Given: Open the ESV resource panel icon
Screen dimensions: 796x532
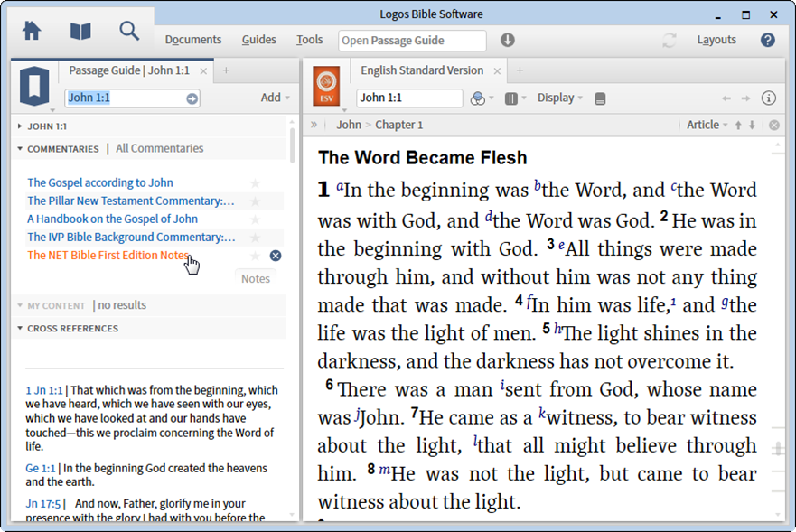Looking at the screenshot, I should coord(326,87).
